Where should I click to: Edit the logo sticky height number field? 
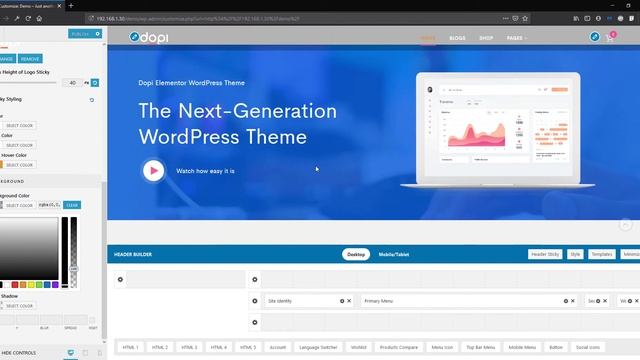coord(72,83)
